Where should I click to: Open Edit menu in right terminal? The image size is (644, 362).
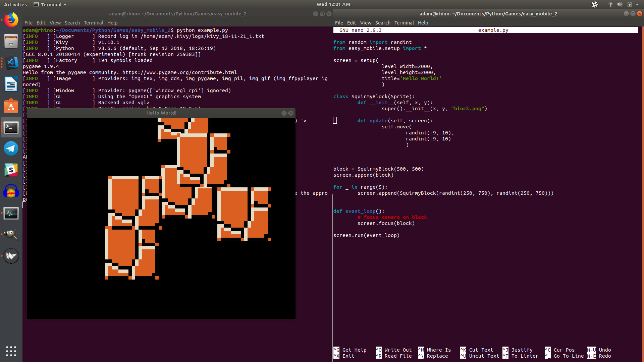pos(351,23)
